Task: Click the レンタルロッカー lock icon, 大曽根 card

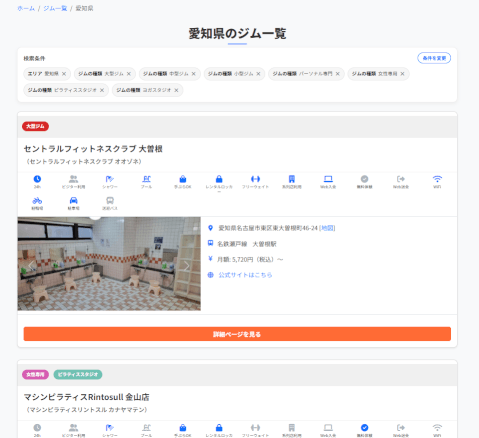Action: (x=219, y=179)
